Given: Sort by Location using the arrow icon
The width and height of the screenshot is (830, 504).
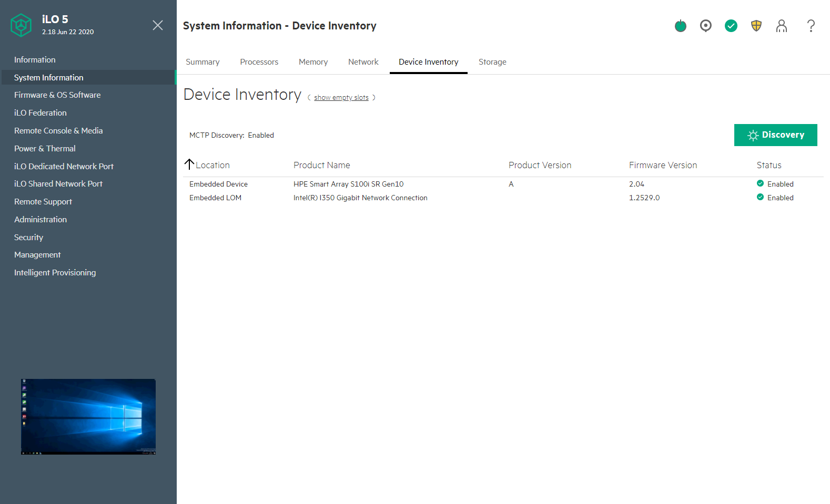Looking at the screenshot, I should pyautogui.click(x=189, y=164).
